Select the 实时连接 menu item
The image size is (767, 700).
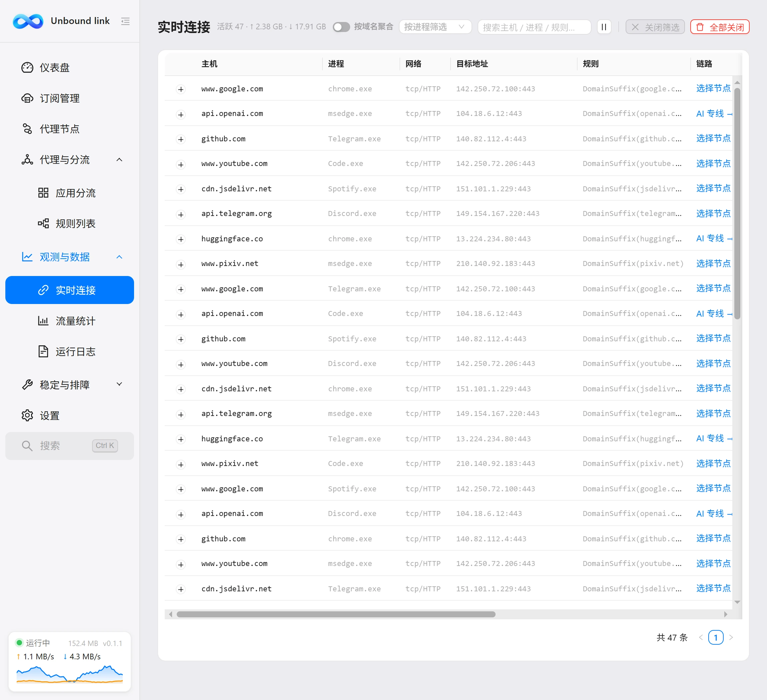[x=70, y=290]
